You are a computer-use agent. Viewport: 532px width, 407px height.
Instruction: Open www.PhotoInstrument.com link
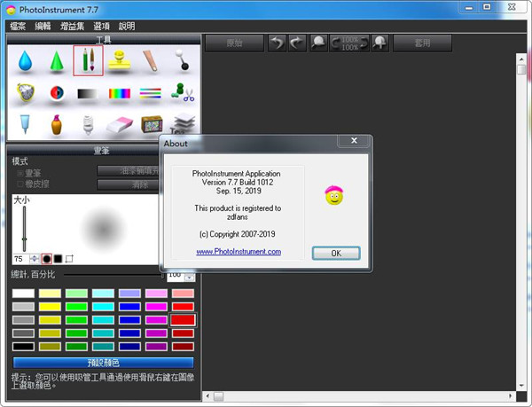click(239, 252)
